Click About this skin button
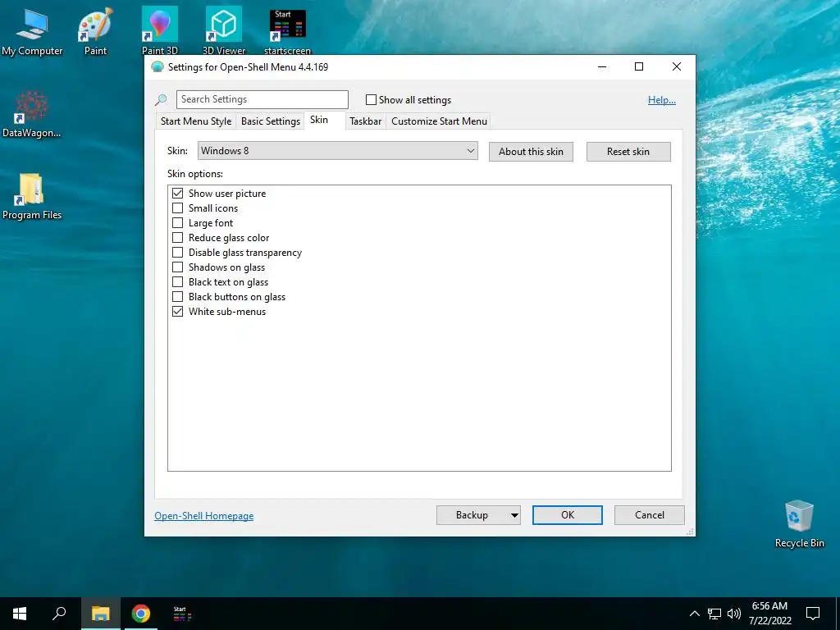This screenshot has width=840, height=630. tap(531, 152)
